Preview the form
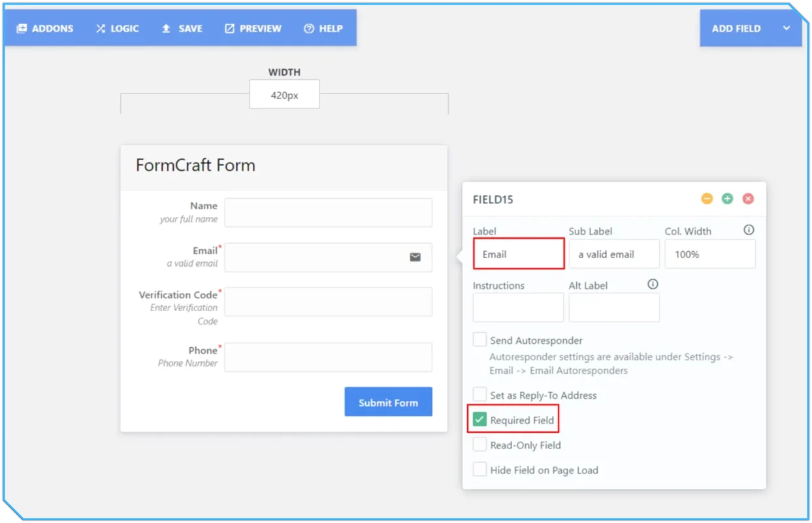Screen dimensions: 812x523 253,28
